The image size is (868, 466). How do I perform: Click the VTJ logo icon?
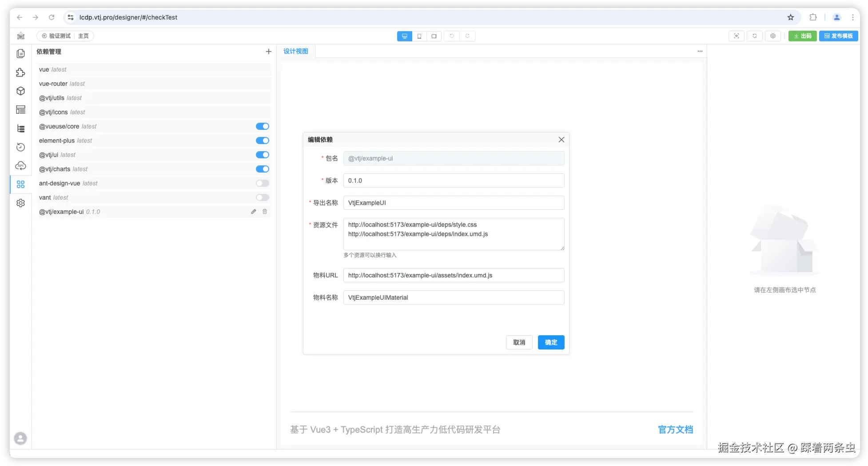tap(21, 36)
